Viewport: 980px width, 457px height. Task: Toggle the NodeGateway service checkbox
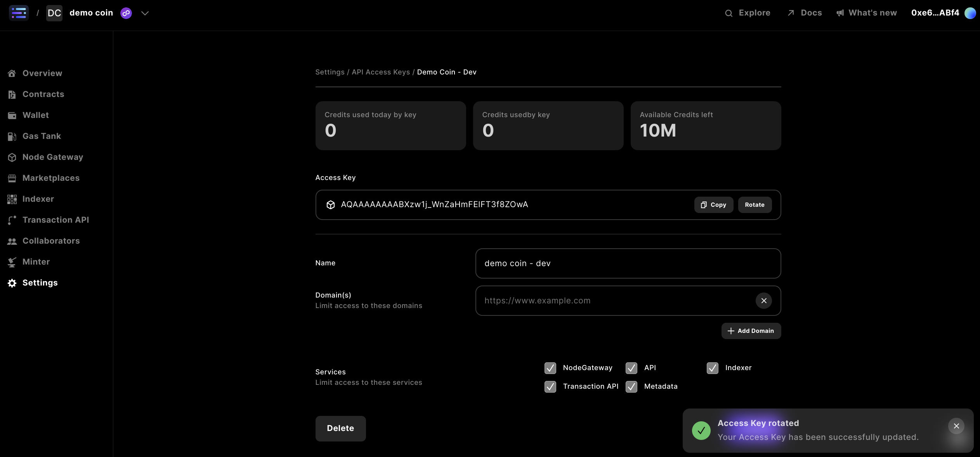click(x=550, y=368)
